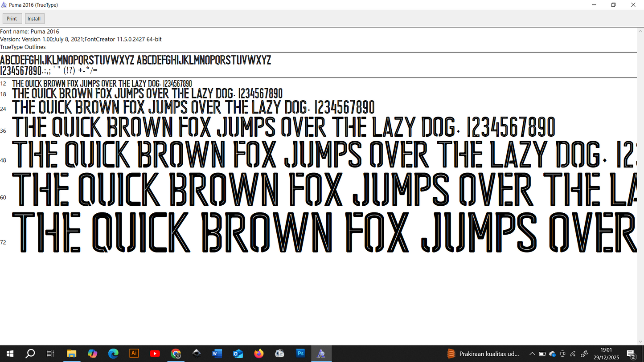
Task: Open Adobe Photoshop from the taskbar
Action: point(300,354)
